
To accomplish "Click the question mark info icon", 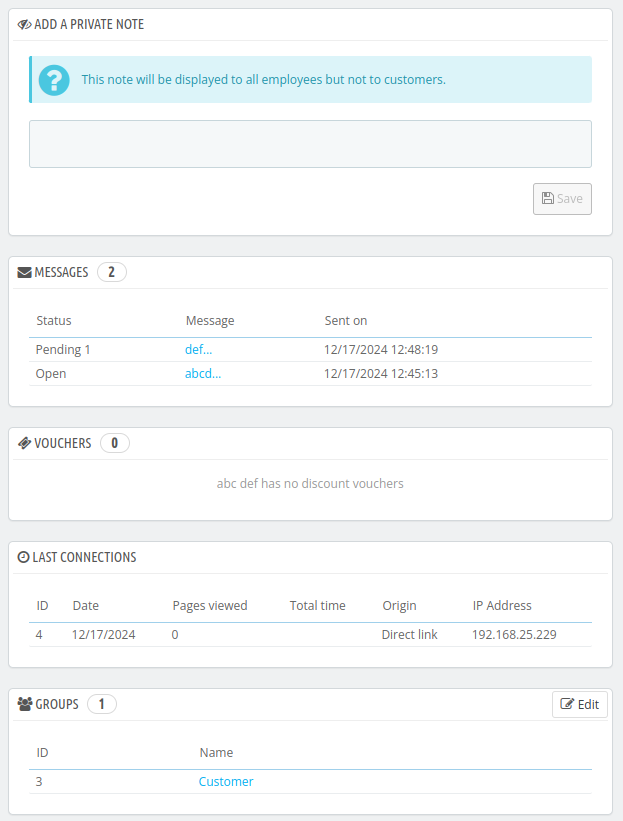I will point(54,80).
